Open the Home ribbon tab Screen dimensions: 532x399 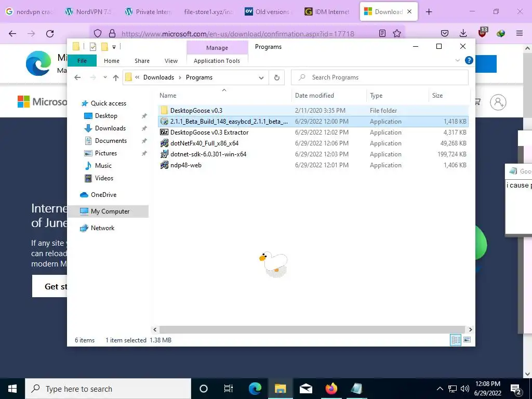click(x=112, y=61)
